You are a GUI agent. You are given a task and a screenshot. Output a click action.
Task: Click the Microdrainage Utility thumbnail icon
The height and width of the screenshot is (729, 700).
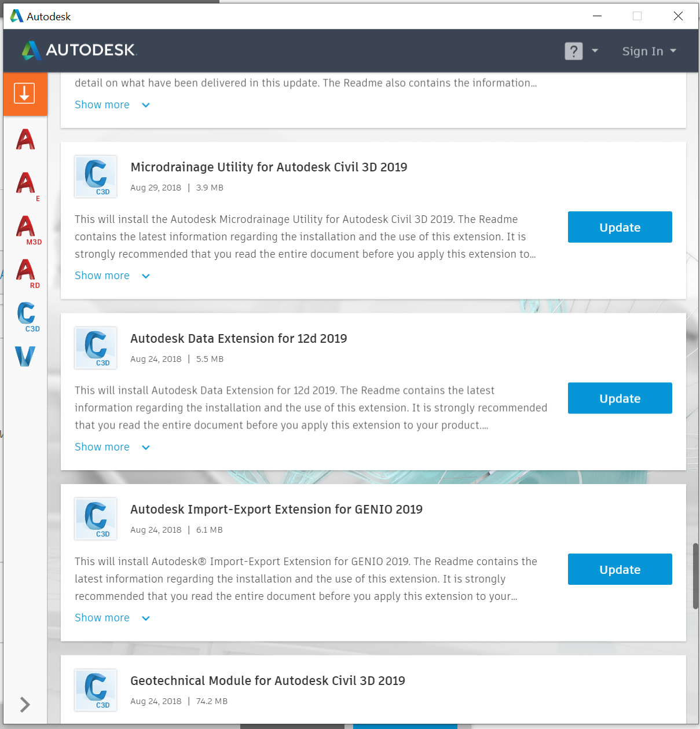95,176
